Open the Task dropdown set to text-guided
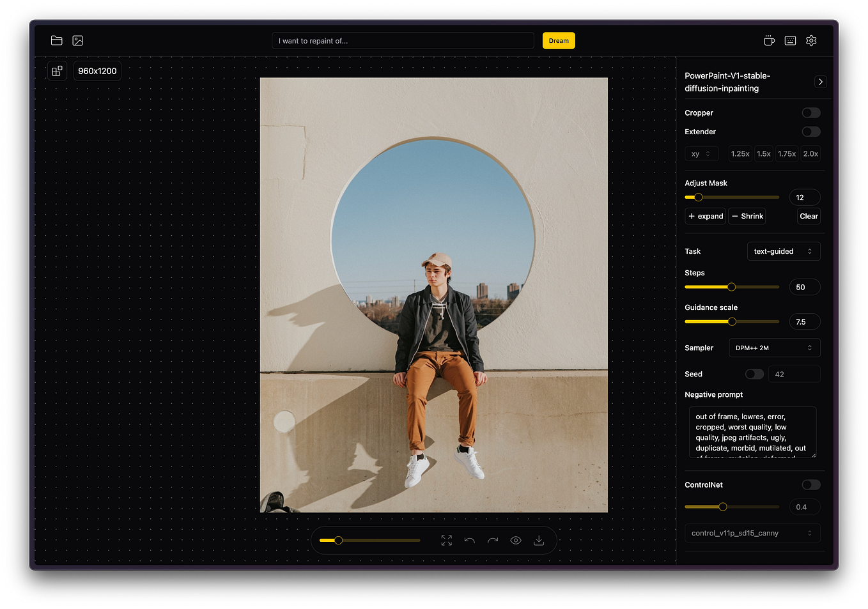The height and width of the screenshot is (609, 868). 784,251
